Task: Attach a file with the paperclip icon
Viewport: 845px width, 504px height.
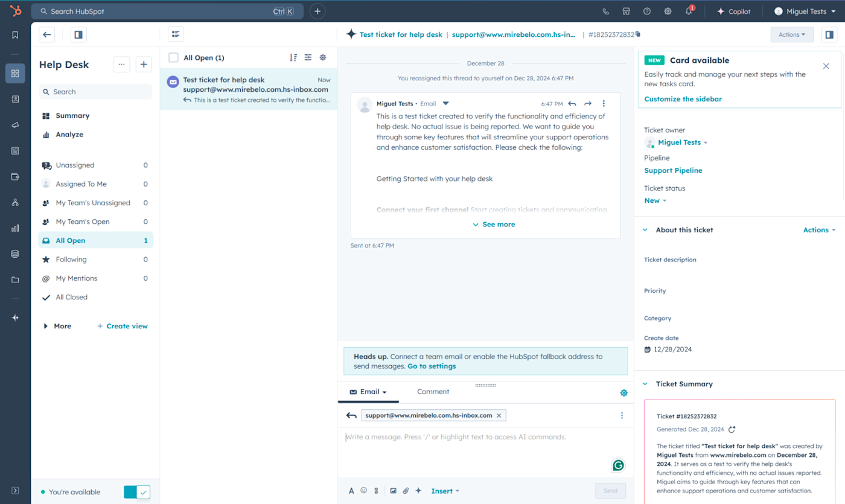Action: click(406, 491)
